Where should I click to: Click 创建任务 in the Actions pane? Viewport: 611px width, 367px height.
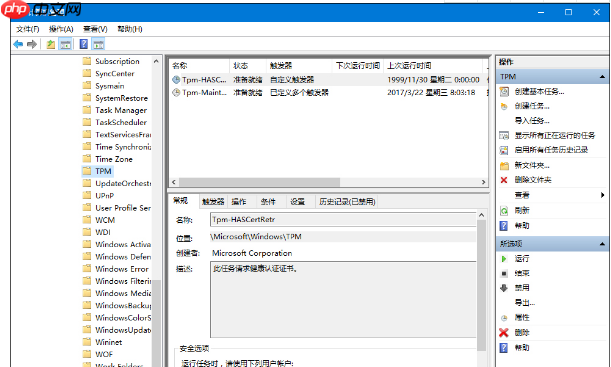pyautogui.click(x=532, y=106)
